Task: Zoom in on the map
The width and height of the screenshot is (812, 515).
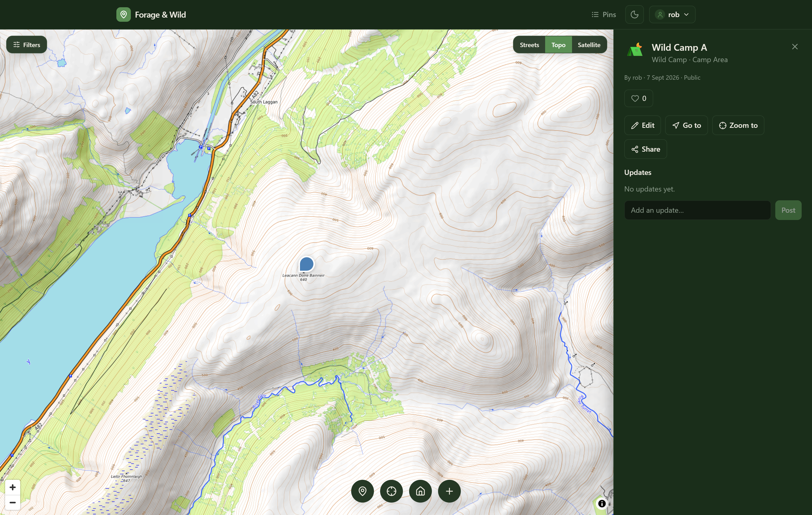Action: pyautogui.click(x=12, y=487)
